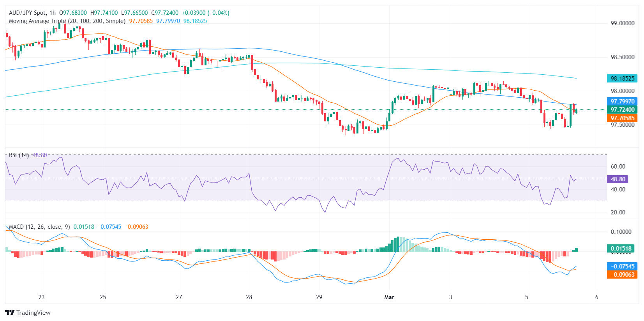Select the Moving Average Triple legend
This screenshot has width=644, height=321.
coord(67,21)
